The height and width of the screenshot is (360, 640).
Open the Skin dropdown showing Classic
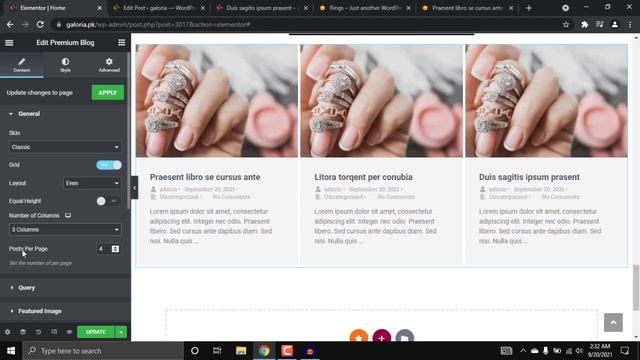click(x=65, y=147)
